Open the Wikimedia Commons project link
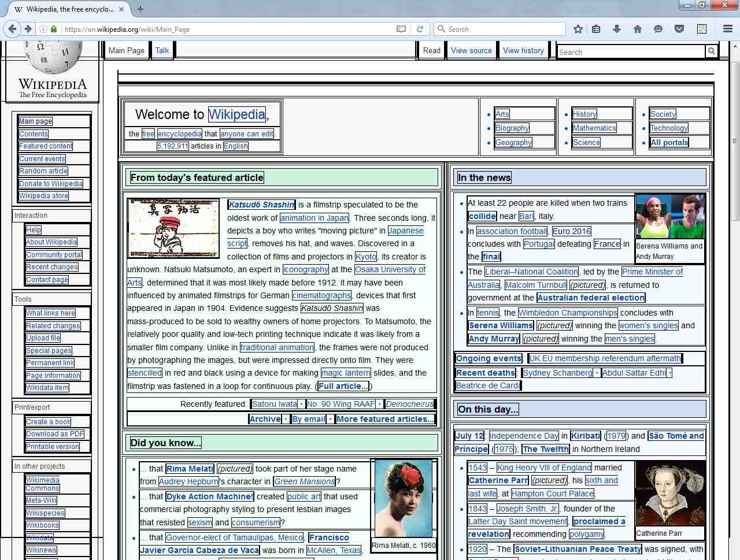 pos(43,484)
